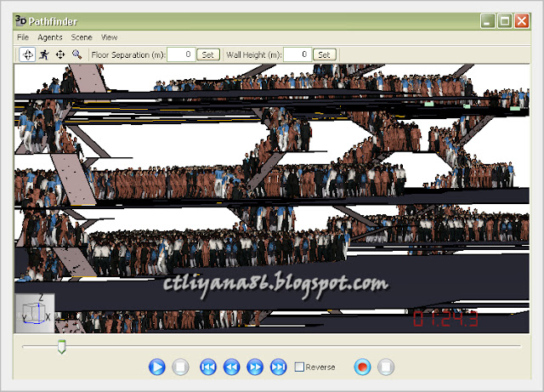Click the XYZ axis orientation cube
544x392 pixels.
(x=35, y=313)
